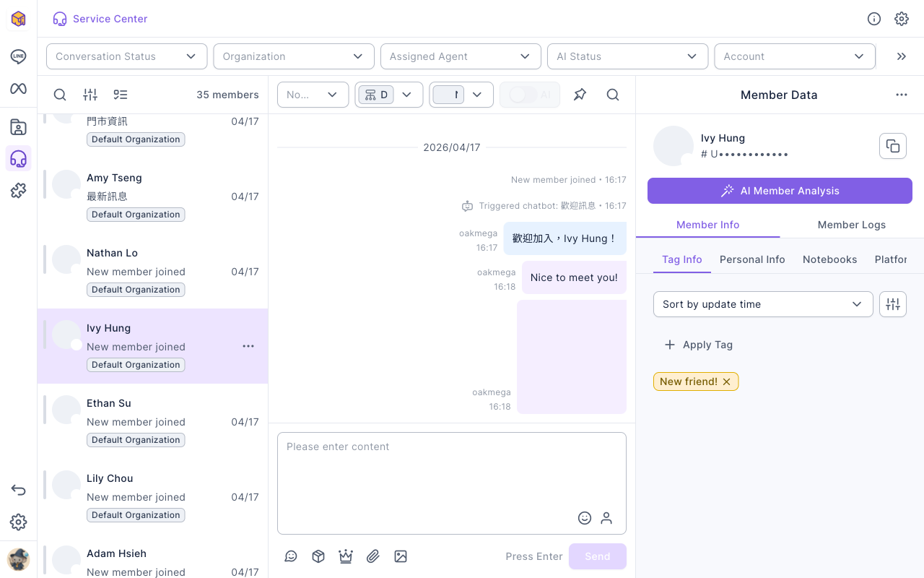This screenshot has width=924, height=578.
Task: Open the puzzle-piece integrations icon
Action: (18, 191)
